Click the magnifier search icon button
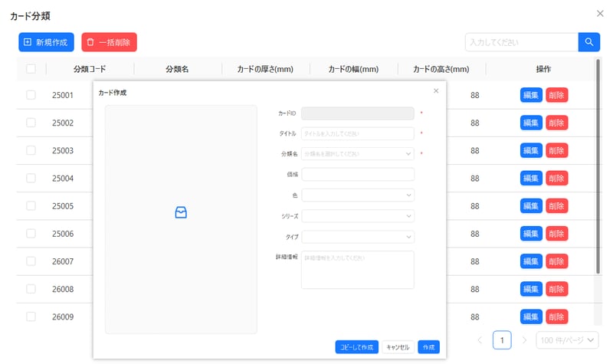This screenshot has height=364, width=613. point(588,42)
